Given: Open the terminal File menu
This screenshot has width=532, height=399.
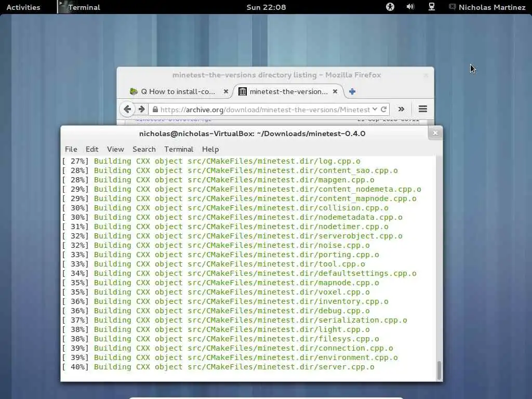Looking at the screenshot, I should tap(71, 149).
